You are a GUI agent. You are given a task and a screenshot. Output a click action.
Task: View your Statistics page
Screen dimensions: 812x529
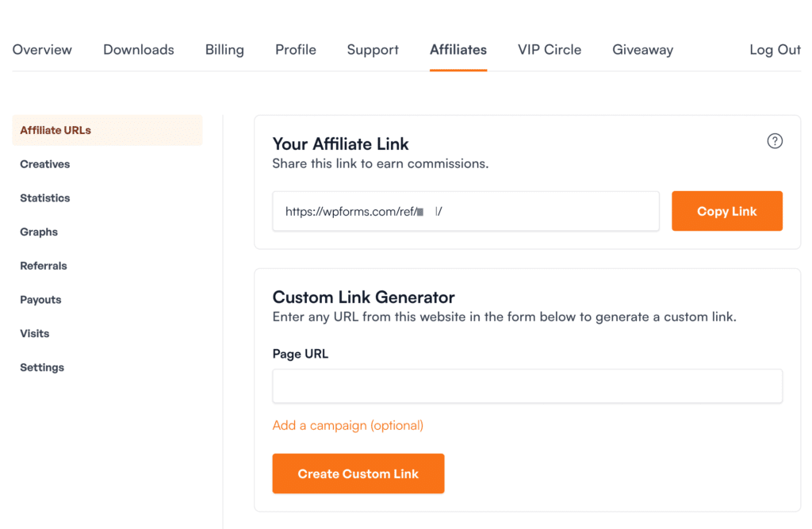(44, 197)
